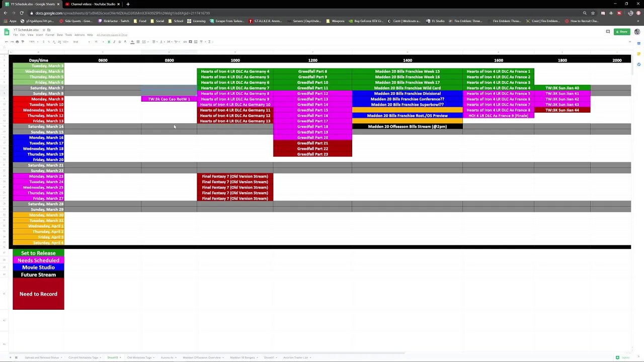Image resolution: width=644 pixels, height=362 pixels.
Task: Click the Print toolbar icon
Action: 17,42
